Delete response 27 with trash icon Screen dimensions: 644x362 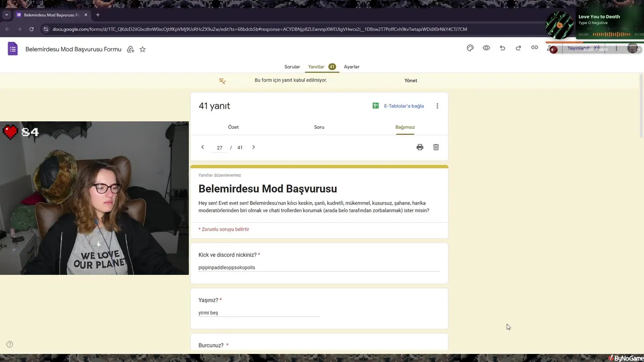point(436,147)
